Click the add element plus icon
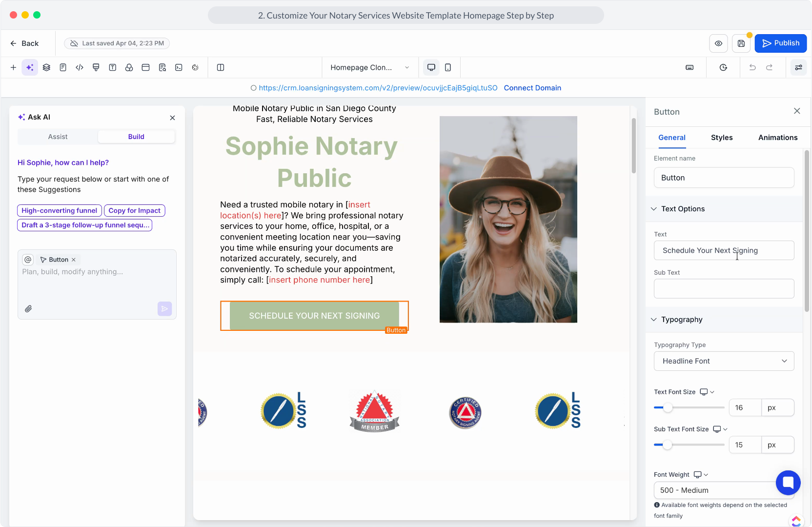The height and width of the screenshot is (527, 812). (x=13, y=67)
